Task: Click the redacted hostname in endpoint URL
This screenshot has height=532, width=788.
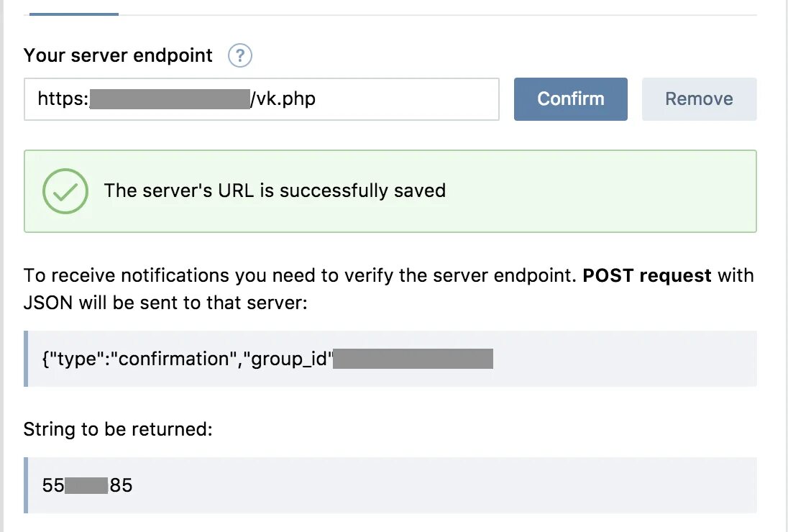Action: (x=169, y=99)
